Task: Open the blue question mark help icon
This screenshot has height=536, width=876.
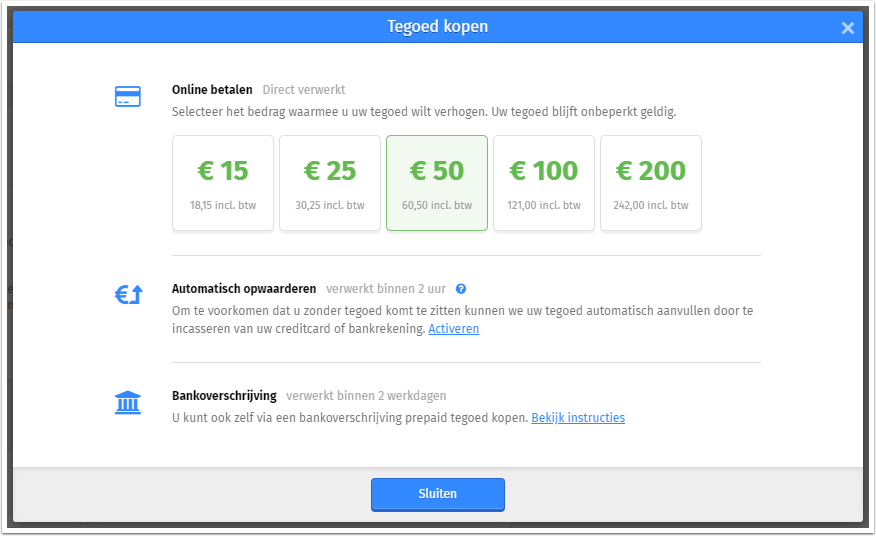Action: pos(461,289)
